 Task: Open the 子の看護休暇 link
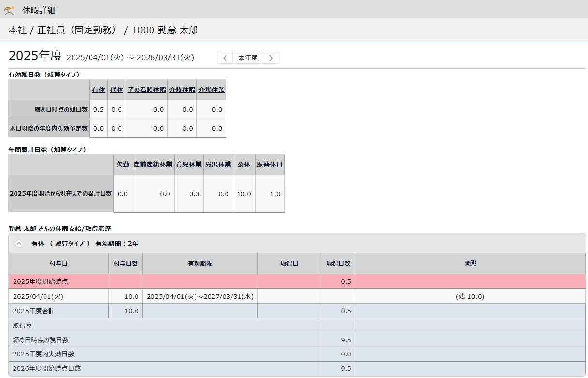click(x=147, y=90)
